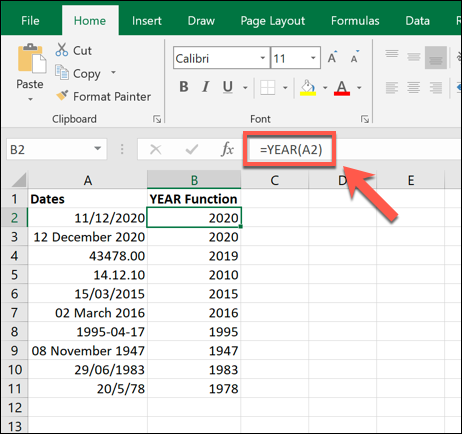Click the Paste clipboard icon
Image resolution: width=462 pixels, height=434 pixels.
coord(32,58)
